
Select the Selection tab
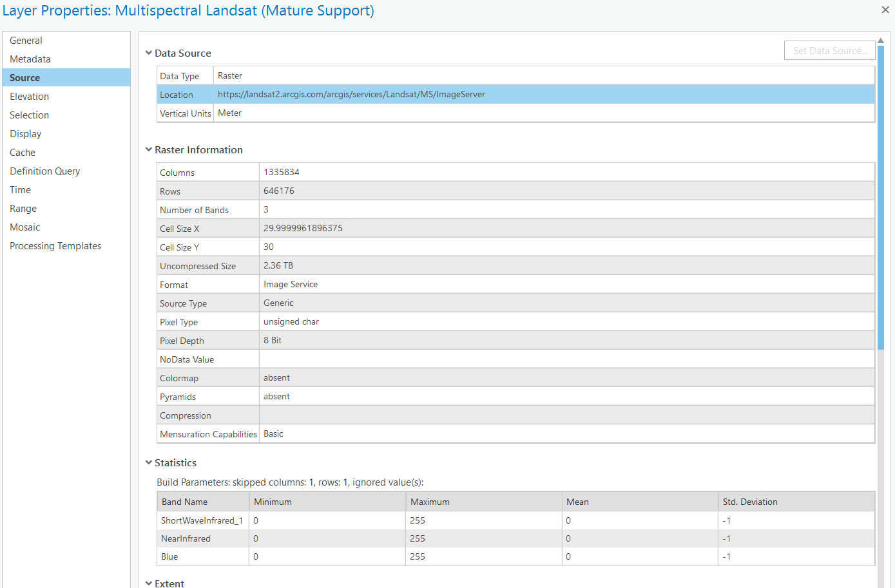30,115
